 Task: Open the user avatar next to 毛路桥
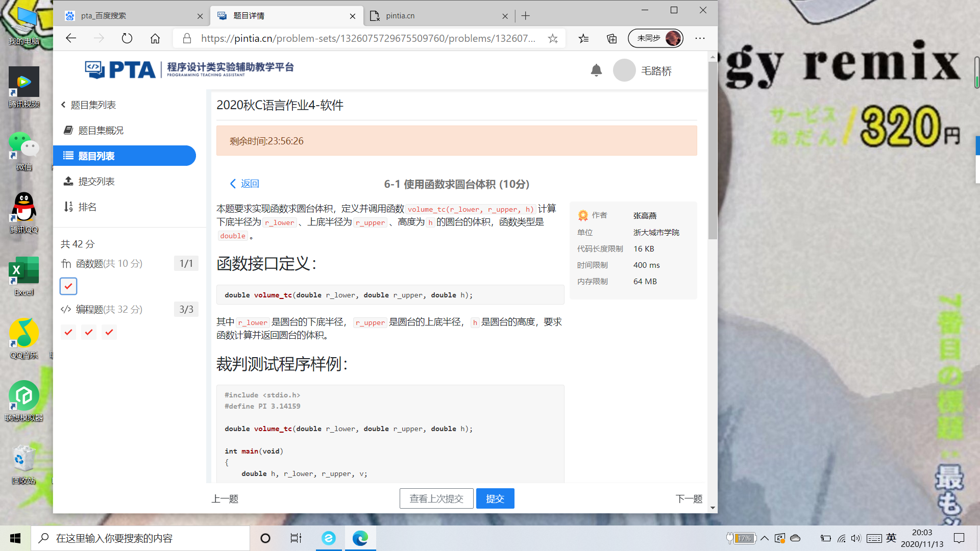point(624,70)
